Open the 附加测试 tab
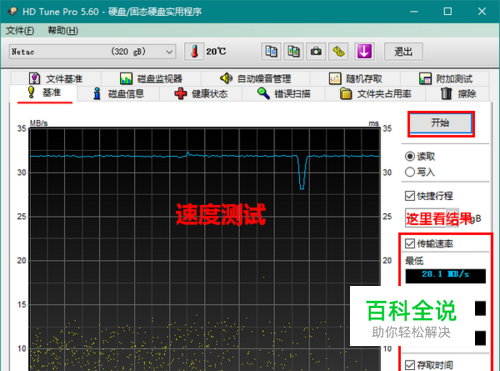 click(445, 79)
